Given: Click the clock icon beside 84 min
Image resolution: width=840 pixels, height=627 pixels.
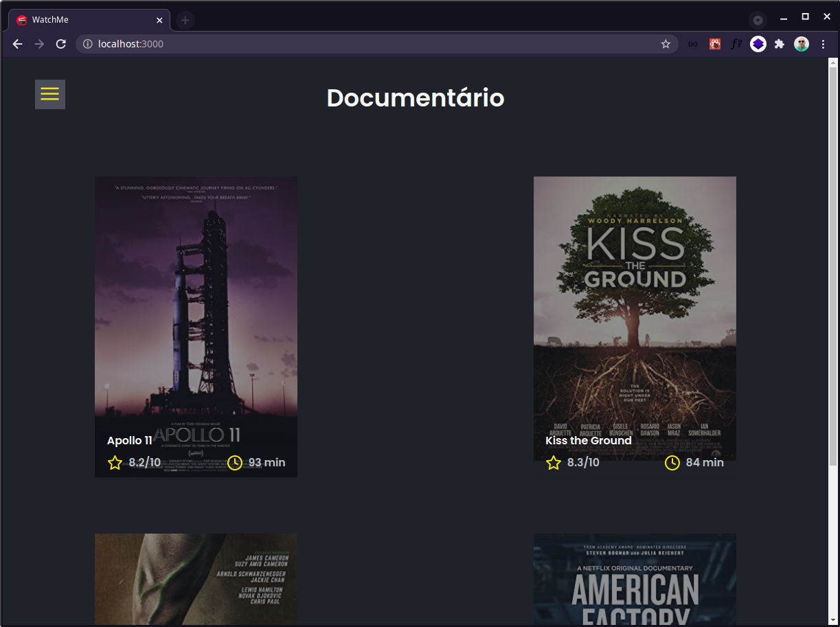Looking at the screenshot, I should pyautogui.click(x=672, y=463).
